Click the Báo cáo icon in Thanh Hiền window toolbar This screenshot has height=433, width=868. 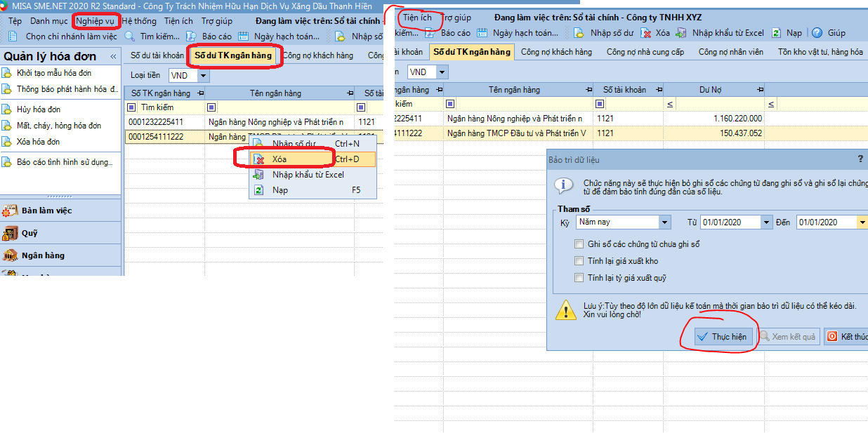click(x=191, y=36)
